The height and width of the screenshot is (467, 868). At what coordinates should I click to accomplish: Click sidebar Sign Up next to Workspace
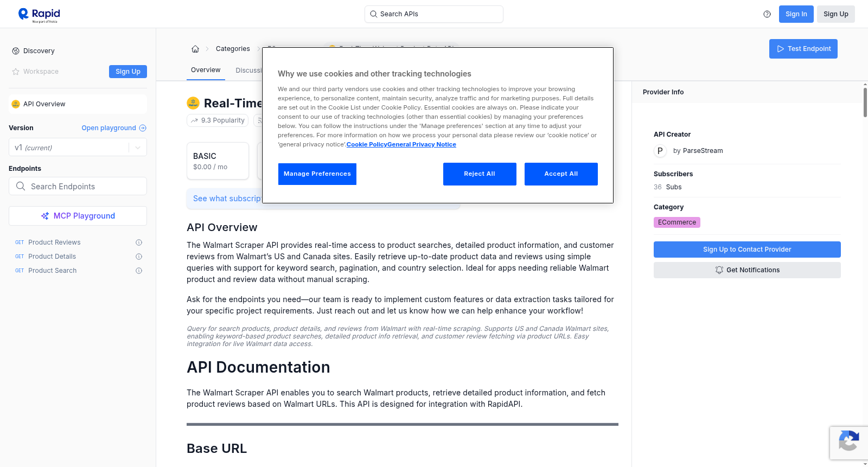point(128,72)
